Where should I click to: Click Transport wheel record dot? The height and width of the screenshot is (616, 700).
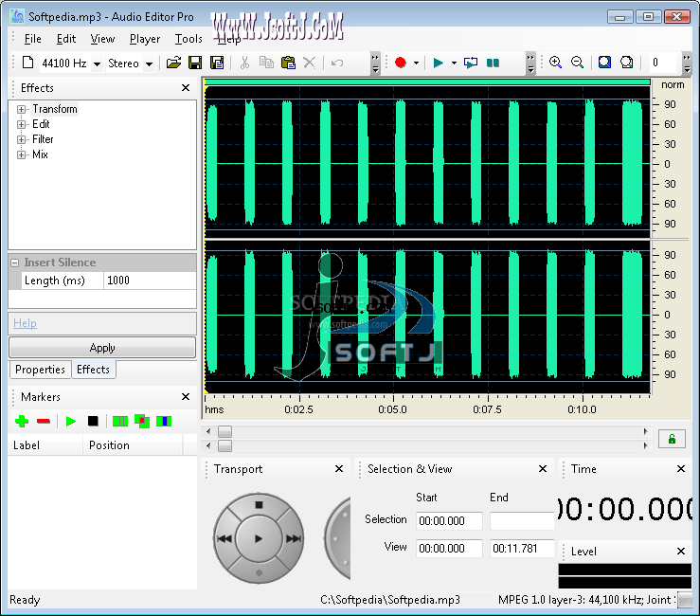coord(259,572)
